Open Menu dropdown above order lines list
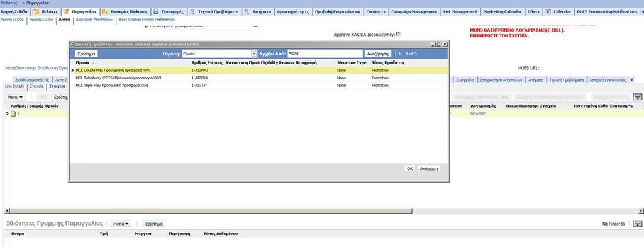The width and height of the screenshot is (644, 247). point(15,97)
